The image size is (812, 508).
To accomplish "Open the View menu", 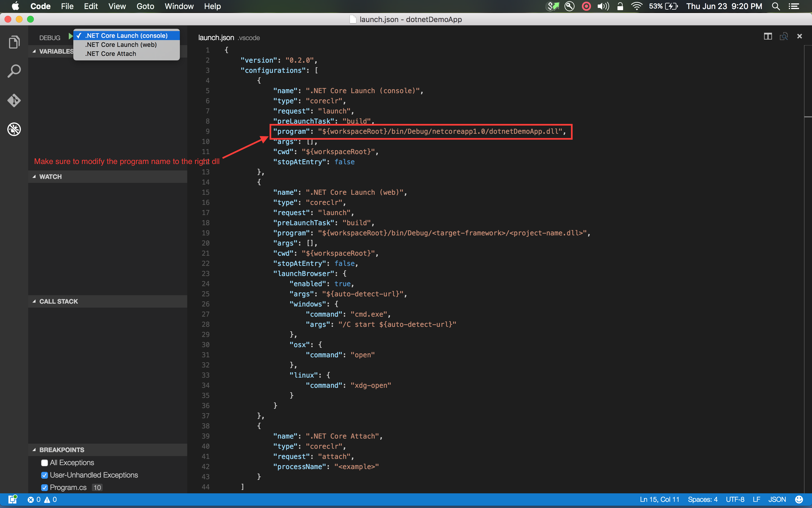I will pos(117,6).
